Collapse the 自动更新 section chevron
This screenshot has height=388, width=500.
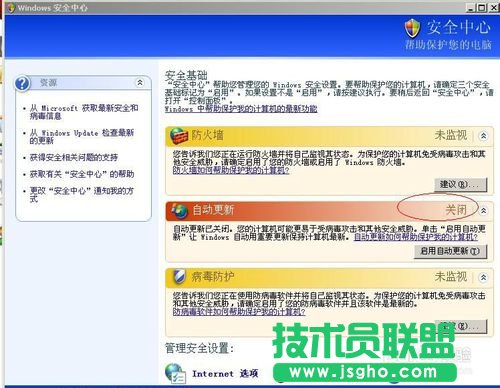483,210
